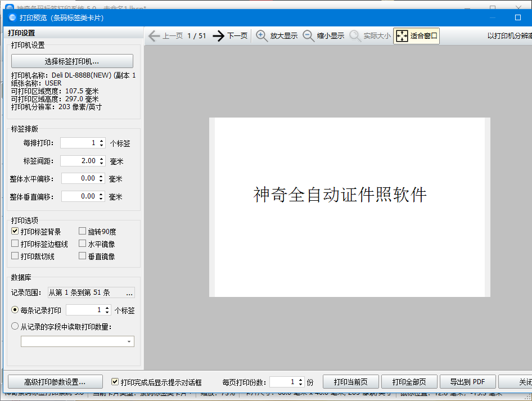Select read print quantity from field radio
Viewport: 532px width, 401px height.
15,326
